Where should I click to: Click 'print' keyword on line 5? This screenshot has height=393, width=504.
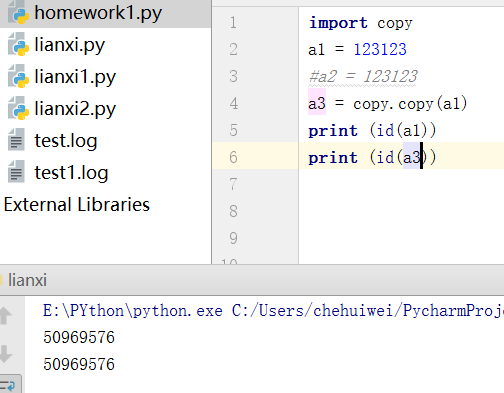tap(333, 131)
